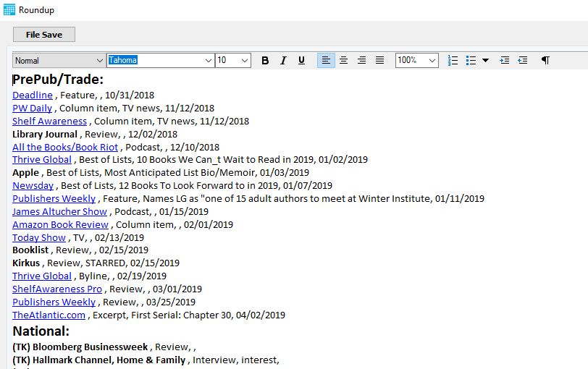Open the Deadline link
Viewport: 588px width, 369px height.
tap(33, 95)
